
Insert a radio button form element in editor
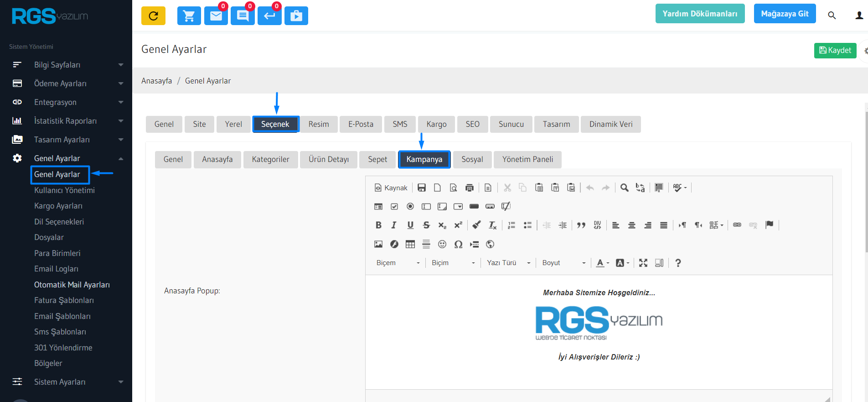[x=410, y=206]
